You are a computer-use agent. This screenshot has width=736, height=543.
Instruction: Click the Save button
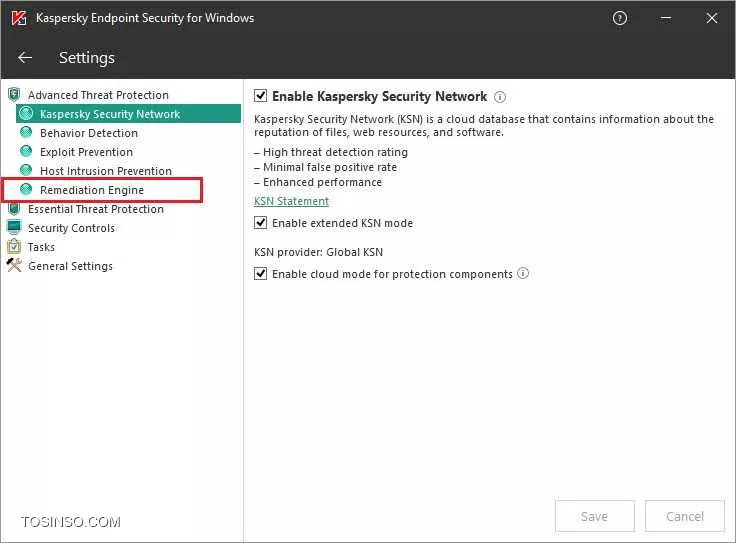point(594,516)
